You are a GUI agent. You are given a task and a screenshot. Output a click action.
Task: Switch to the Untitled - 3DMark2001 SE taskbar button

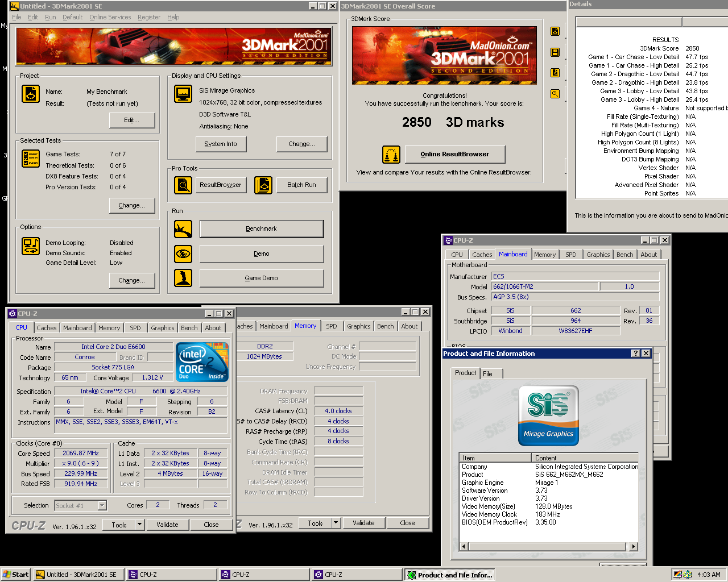[78, 575]
